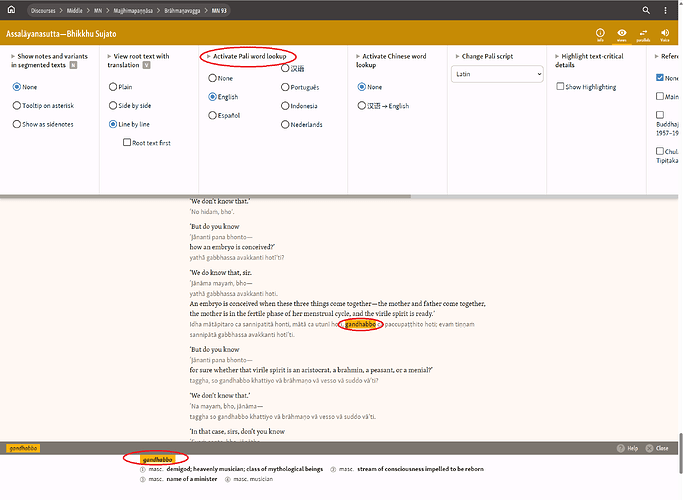Viewport: 683px width, 500px height.
Task: Open the search magnifier icon
Action: 646,10
